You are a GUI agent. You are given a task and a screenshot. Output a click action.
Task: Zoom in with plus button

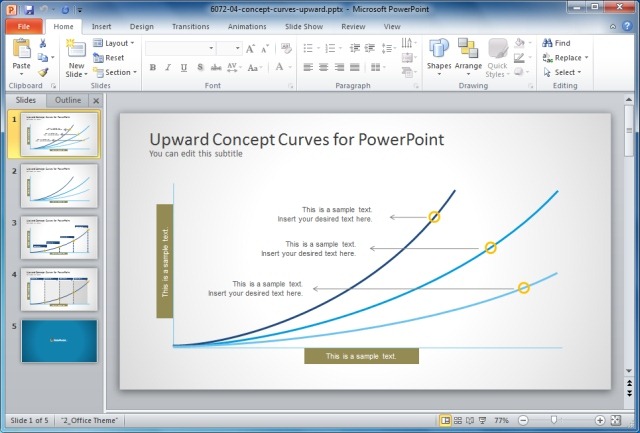(x=600, y=420)
